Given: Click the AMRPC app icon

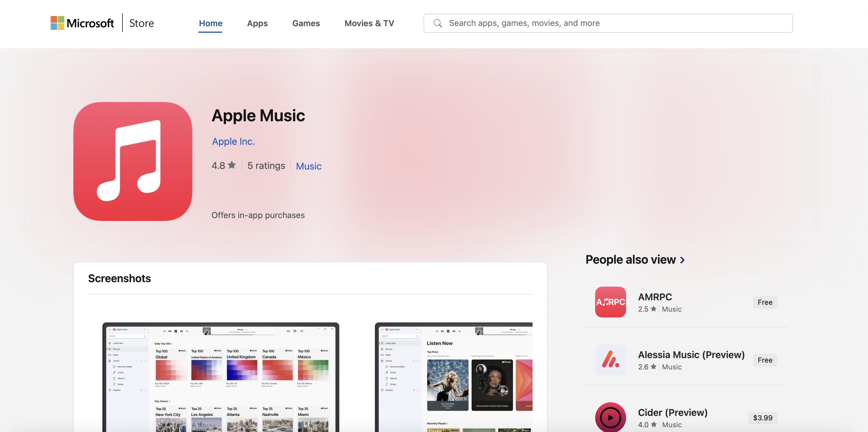Looking at the screenshot, I should tap(611, 302).
